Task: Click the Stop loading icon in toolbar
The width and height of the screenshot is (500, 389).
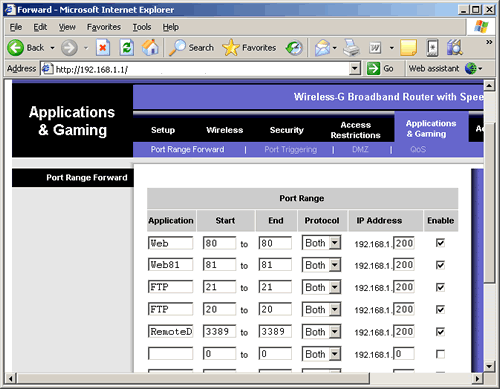Action: coord(103,48)
